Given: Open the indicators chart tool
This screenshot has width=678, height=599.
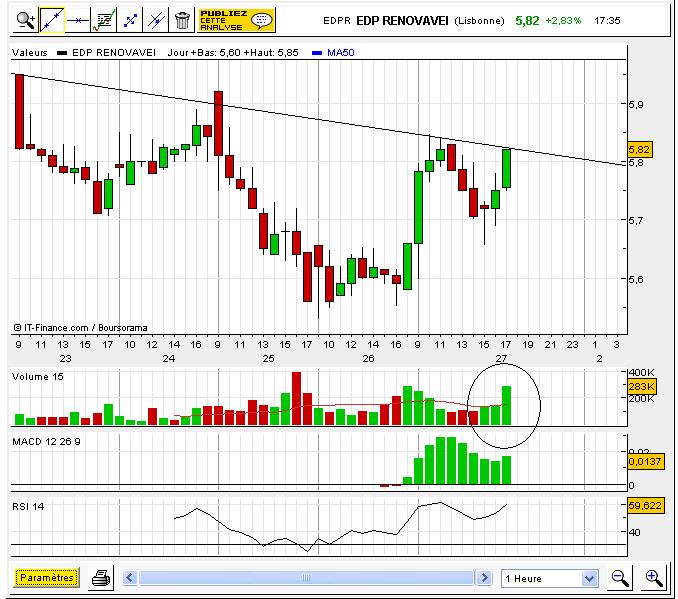Looking at the screenshot, I should coord(104,20).
